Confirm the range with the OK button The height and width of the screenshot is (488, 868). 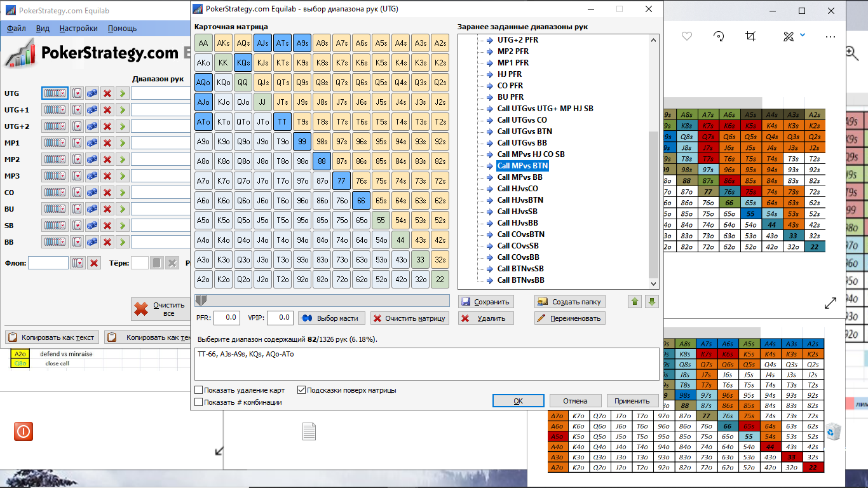tap(518, 400)
